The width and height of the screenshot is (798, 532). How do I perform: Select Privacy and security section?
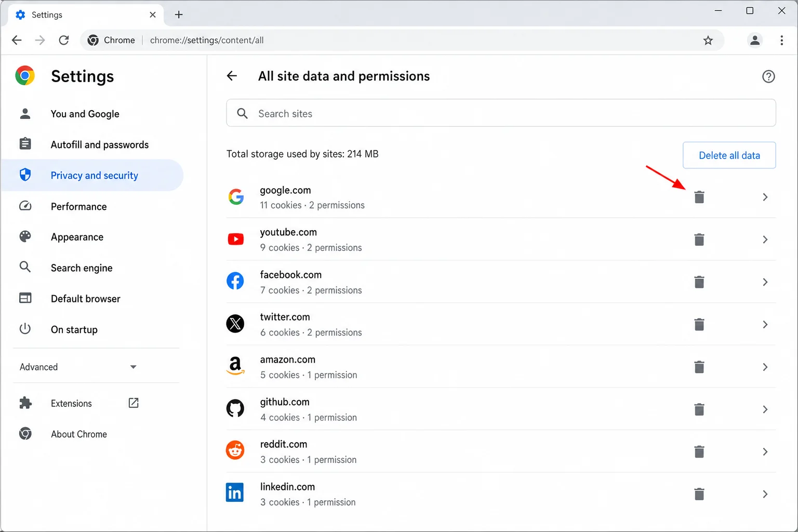click(92, 175)
